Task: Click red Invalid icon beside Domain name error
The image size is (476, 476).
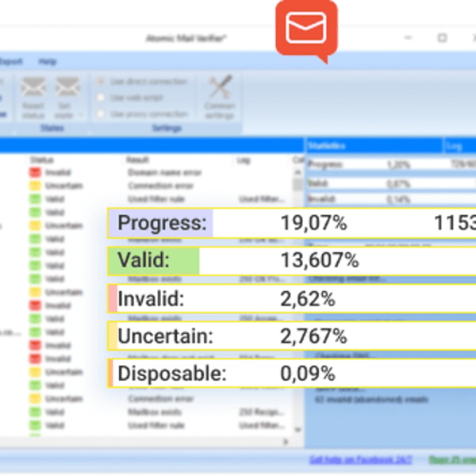Action: click(x=35, y=172)
